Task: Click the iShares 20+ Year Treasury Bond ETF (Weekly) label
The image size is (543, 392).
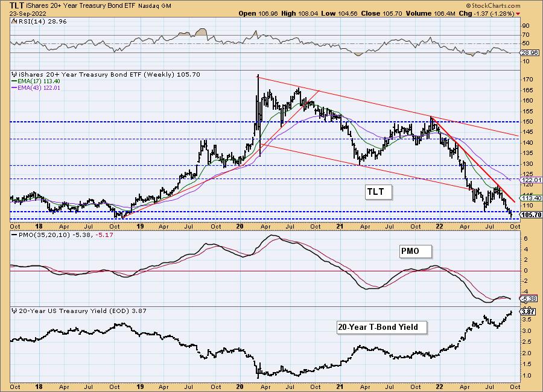Action: click(x=106, y=74)
